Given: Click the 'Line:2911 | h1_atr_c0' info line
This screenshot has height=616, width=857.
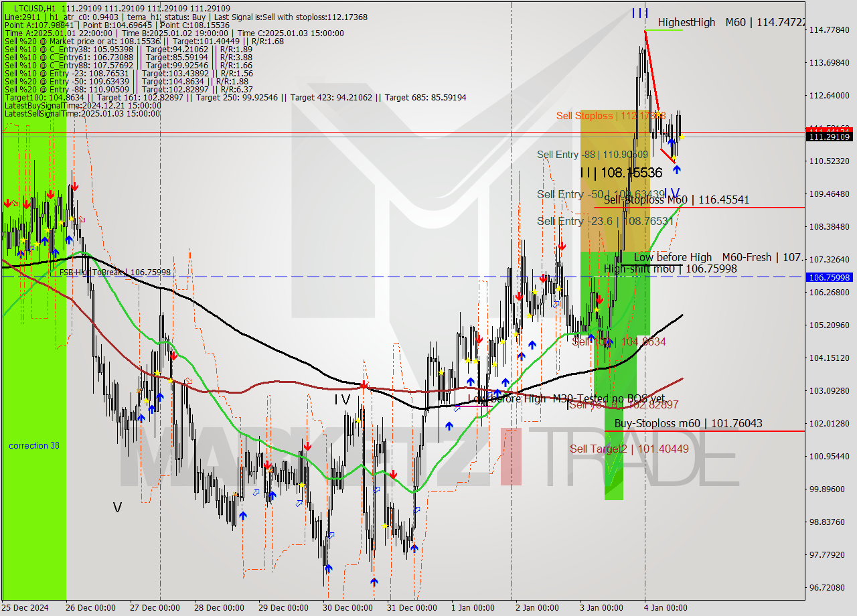Looking at the screenshot, I should tap(186, 17).
